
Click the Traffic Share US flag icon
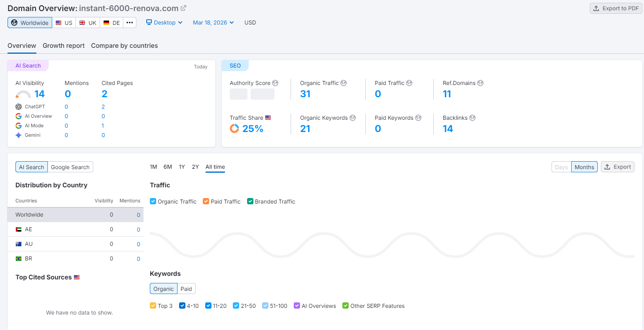[268, 118]
